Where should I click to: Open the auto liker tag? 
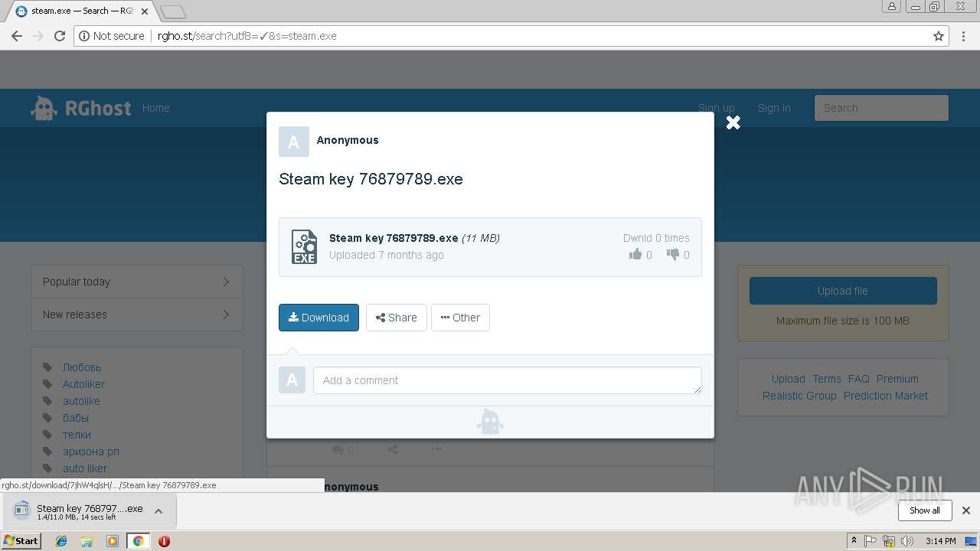point(85,468)
